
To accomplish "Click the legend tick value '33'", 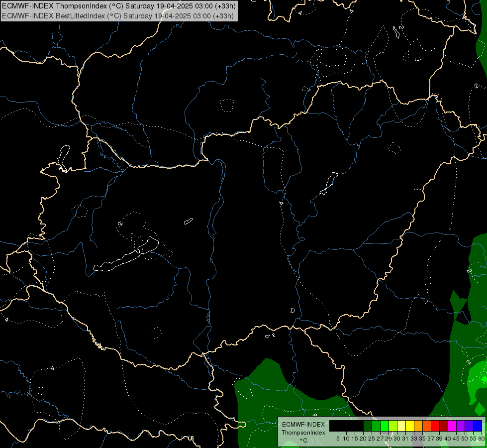I will [414, 439].
